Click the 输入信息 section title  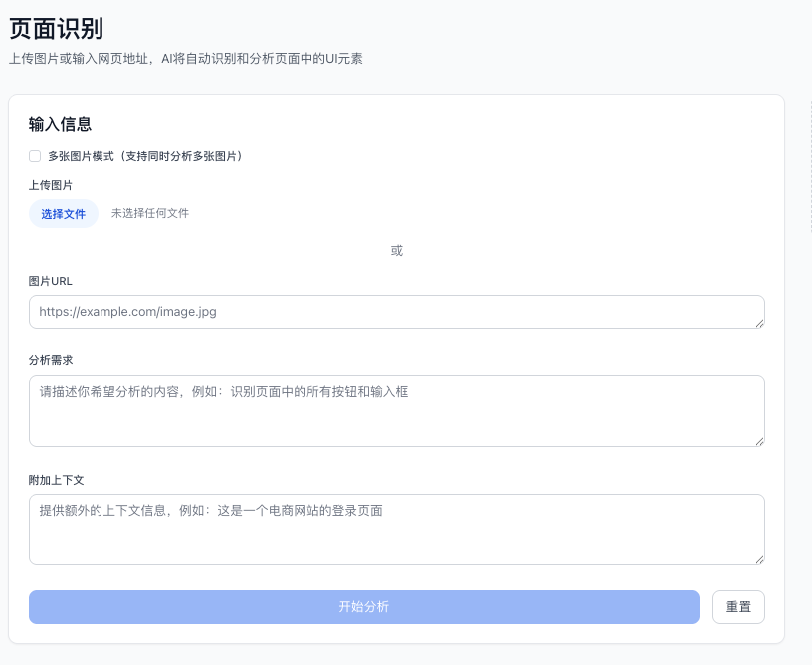pyautogui.click(x=60, y=124)
